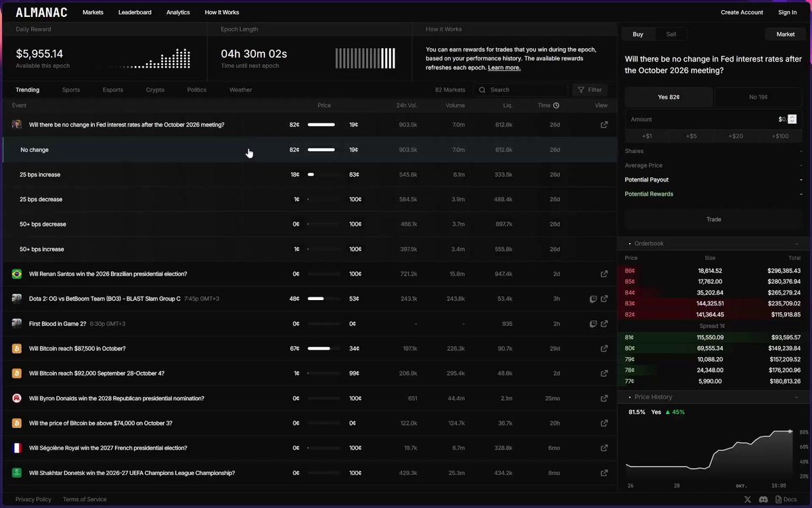Add $20 to the amount

click(736, 136)
